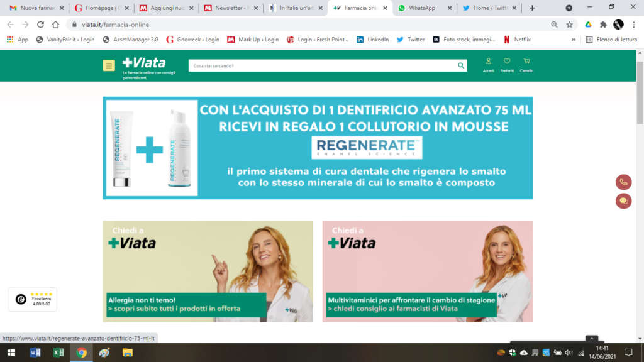
Task: Open the Chrome profile avatar
Action: click(x=618, y=25)
